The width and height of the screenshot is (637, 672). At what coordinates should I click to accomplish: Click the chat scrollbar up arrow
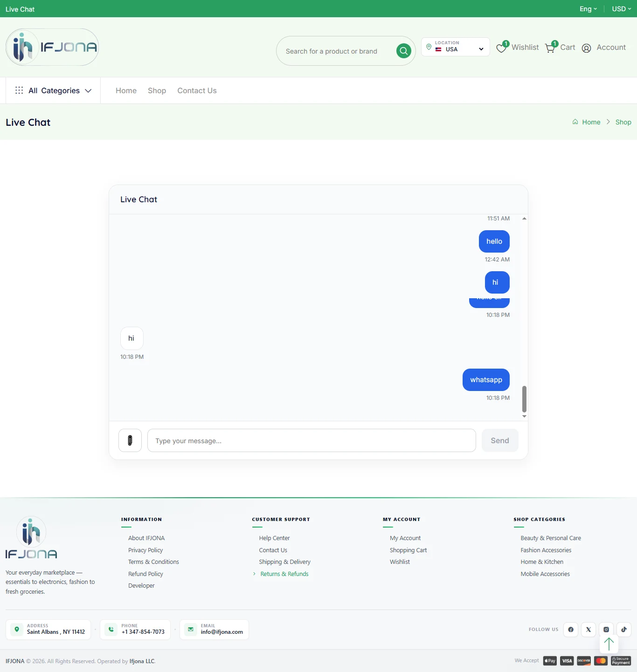coord(524,219)
